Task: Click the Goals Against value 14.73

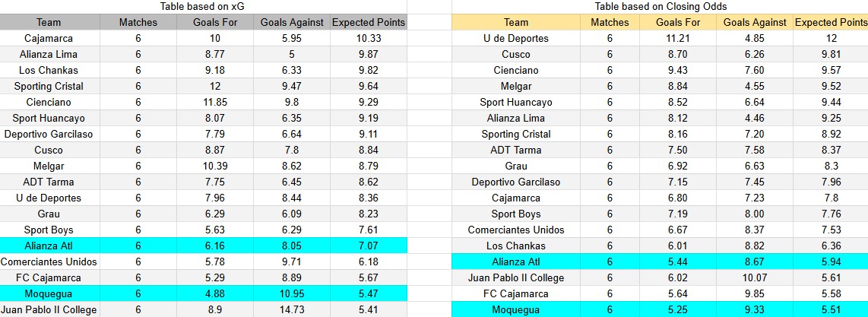Action: pyautogui.click(x=292, y=309)
